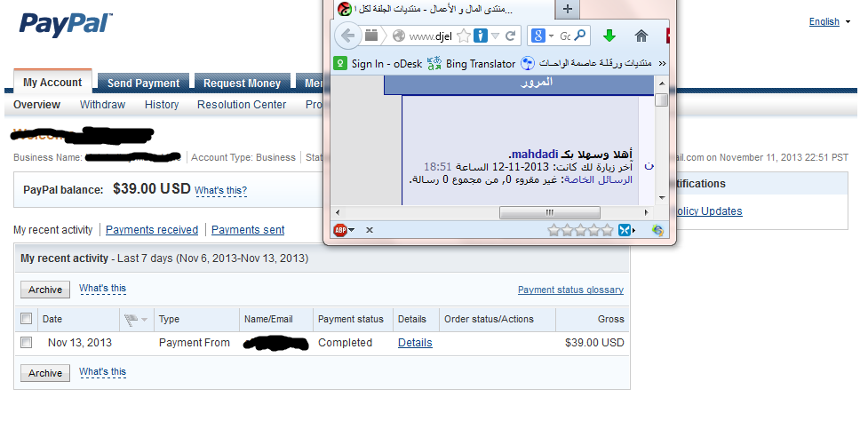Image resolution: width=868 pixels, height=421 pixels.
Task: Expand the English language dropdown
Action: (x=848, y=22)
